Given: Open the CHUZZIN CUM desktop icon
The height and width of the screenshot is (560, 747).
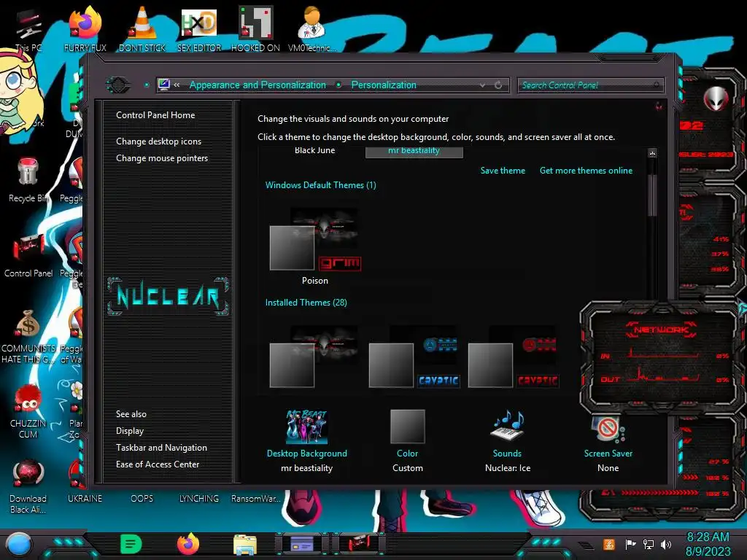Looking at the screenshot, I should point(28,411).
